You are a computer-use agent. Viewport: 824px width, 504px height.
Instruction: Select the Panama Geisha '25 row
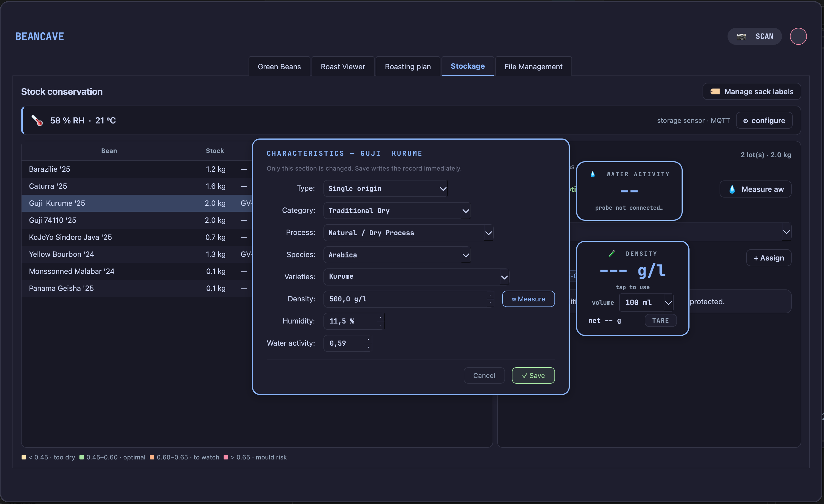click(137, 289)
